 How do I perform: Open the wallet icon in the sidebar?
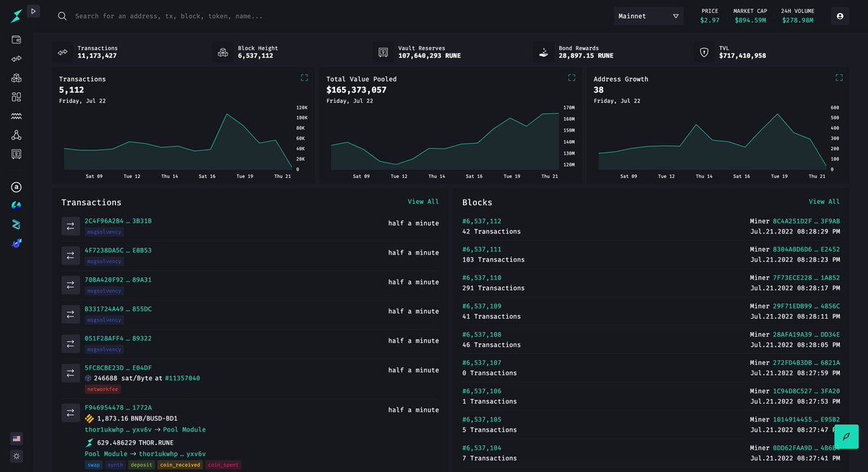tap(16, 40)
